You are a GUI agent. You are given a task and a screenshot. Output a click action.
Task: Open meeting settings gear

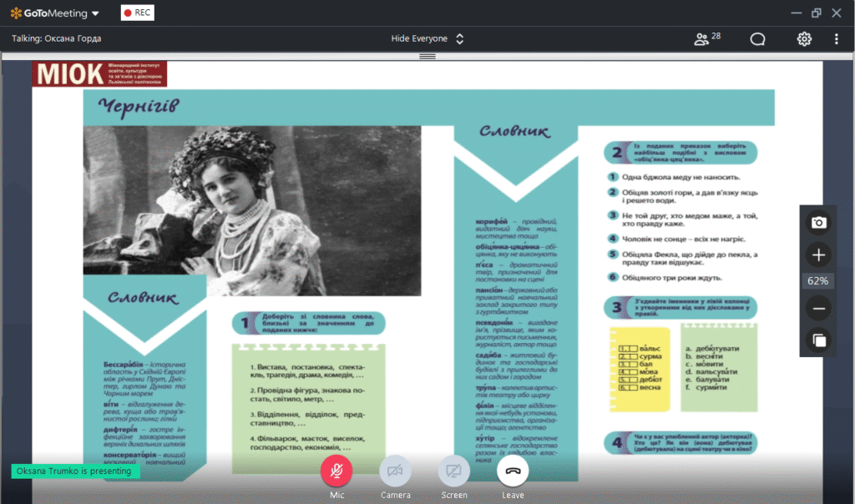[804, 38]
